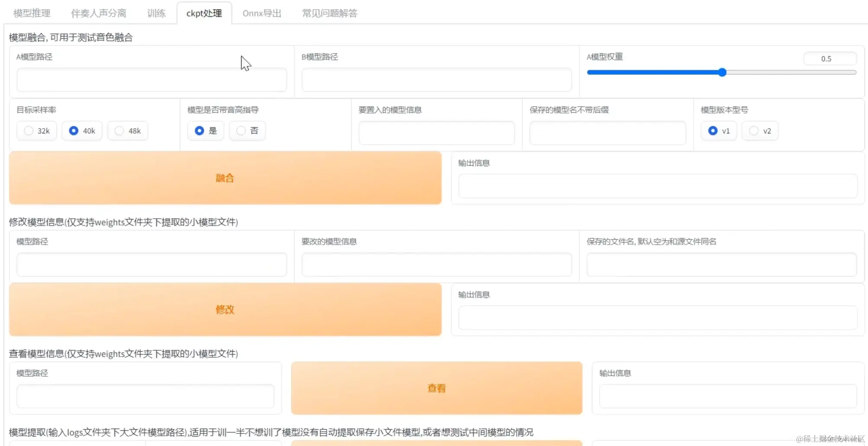Click the A模型路径 input field
The image size is (868, 446).
click(151, 80)
